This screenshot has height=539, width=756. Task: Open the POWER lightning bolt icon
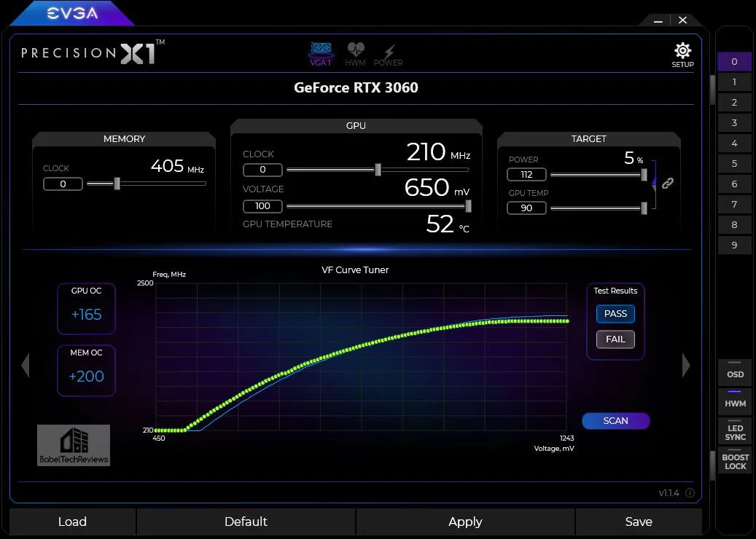tap(388, 55)
